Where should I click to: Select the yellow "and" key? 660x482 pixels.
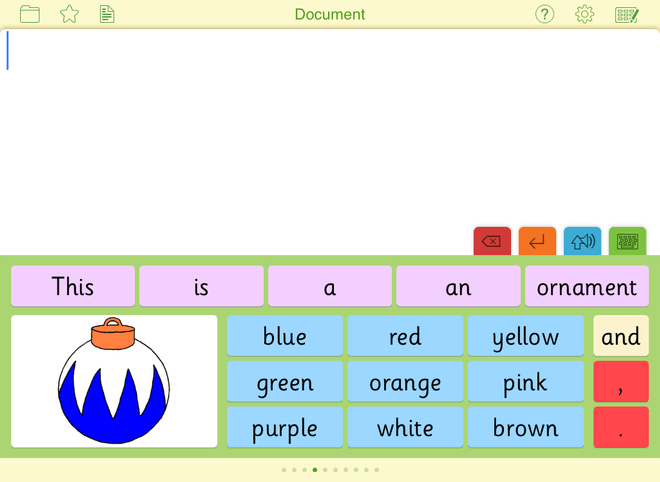tap(620, 337)
